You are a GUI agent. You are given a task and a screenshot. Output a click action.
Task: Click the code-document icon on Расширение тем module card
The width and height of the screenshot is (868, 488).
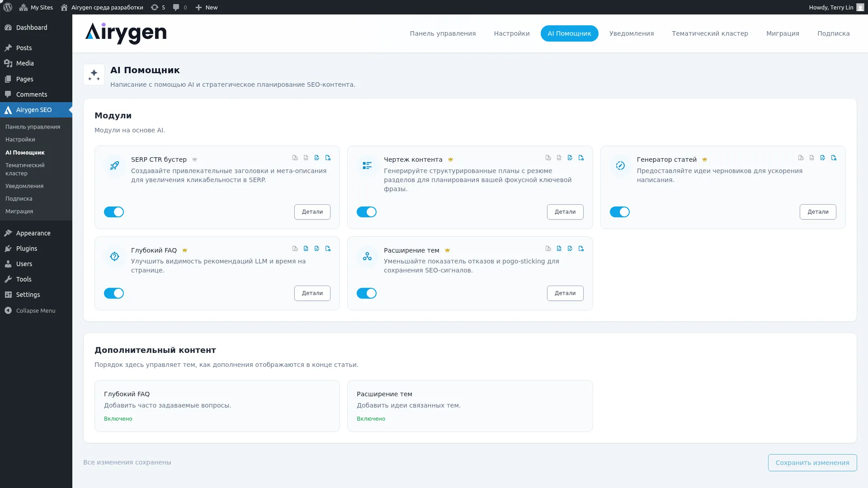(x=559, y=249)
